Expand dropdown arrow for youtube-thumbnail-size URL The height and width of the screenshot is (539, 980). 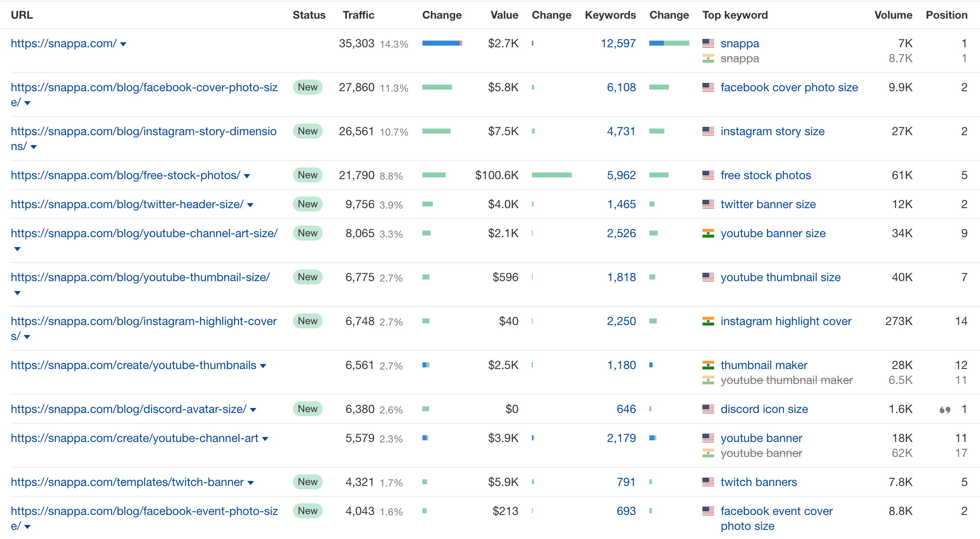tap(17, 293)
